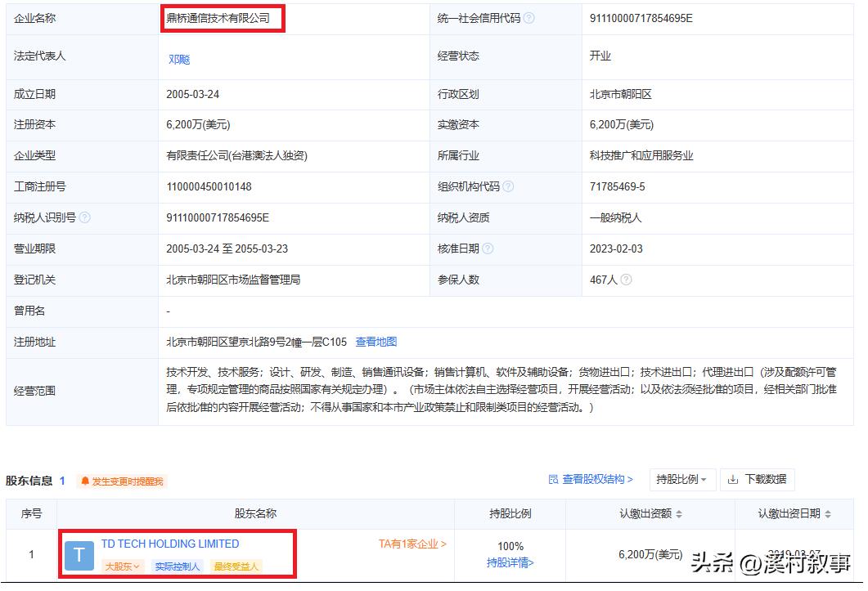Viewport: 868px width, 591px height.
Task: Select 组织机构代码 value 71785469-5
Action: (x=617, y=186)
